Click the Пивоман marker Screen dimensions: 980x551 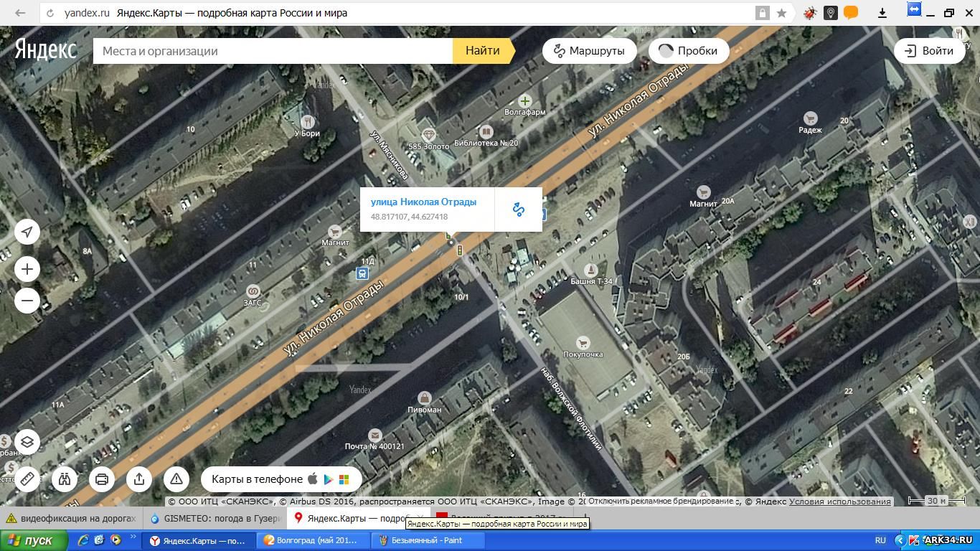pos(425,397)
